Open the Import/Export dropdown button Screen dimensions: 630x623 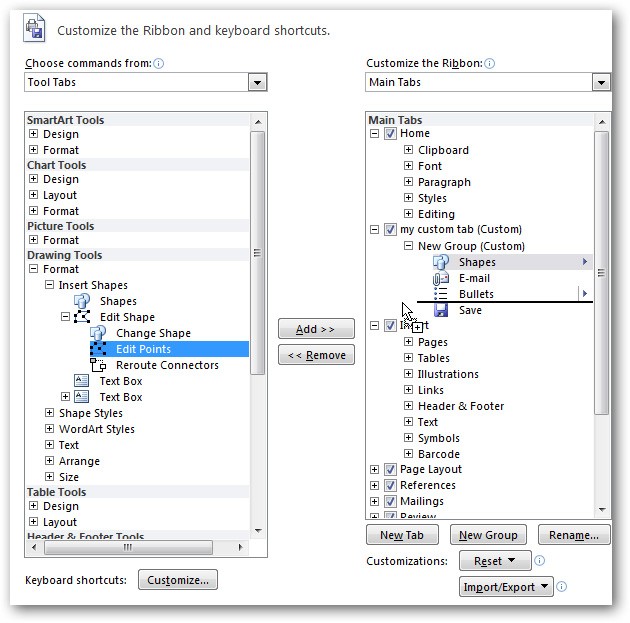[x=506, y=587]
